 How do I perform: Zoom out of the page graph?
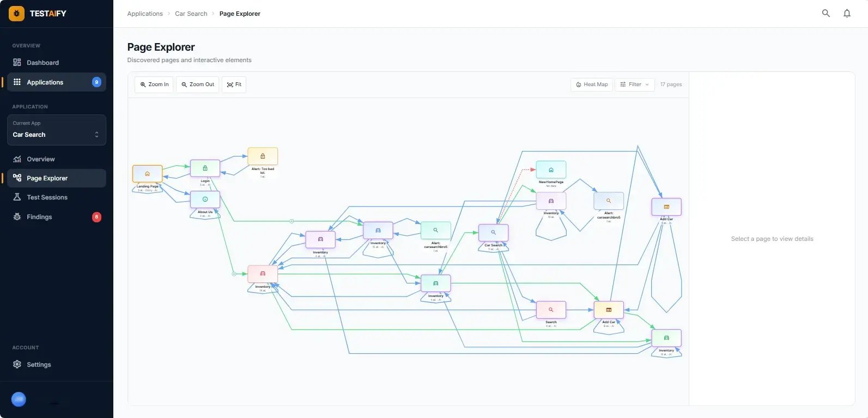(198, 84)
